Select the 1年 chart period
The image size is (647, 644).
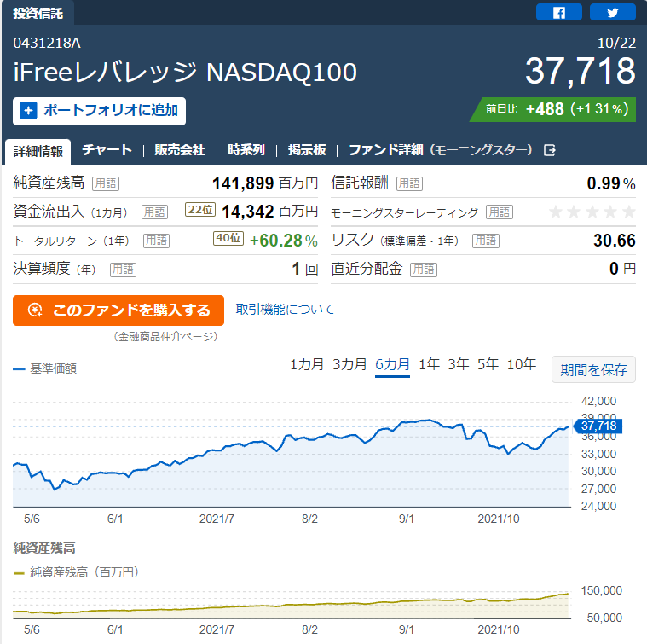[x=429, y=364]
